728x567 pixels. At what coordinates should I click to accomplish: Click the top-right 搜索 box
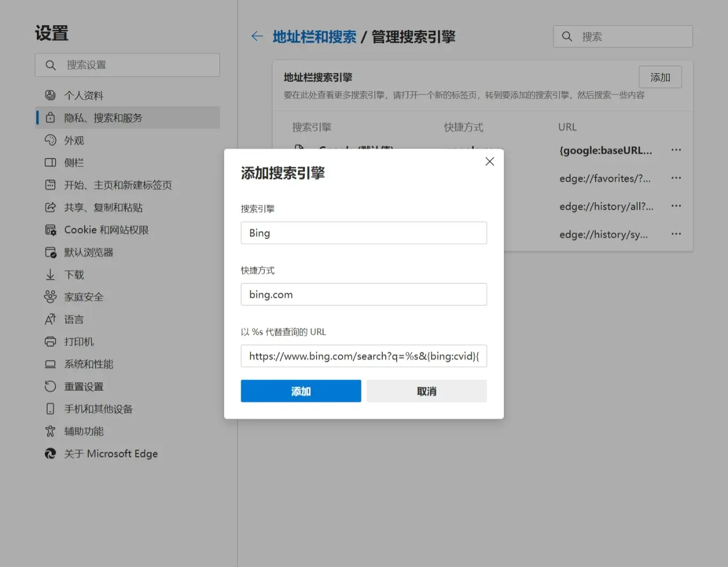[x=623, y=36]
